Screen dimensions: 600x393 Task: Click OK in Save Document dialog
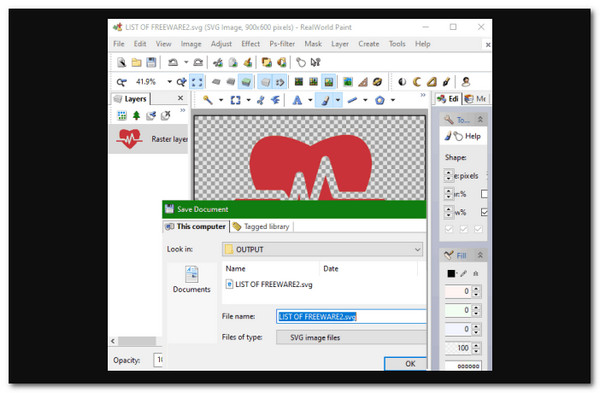[405, 364]
